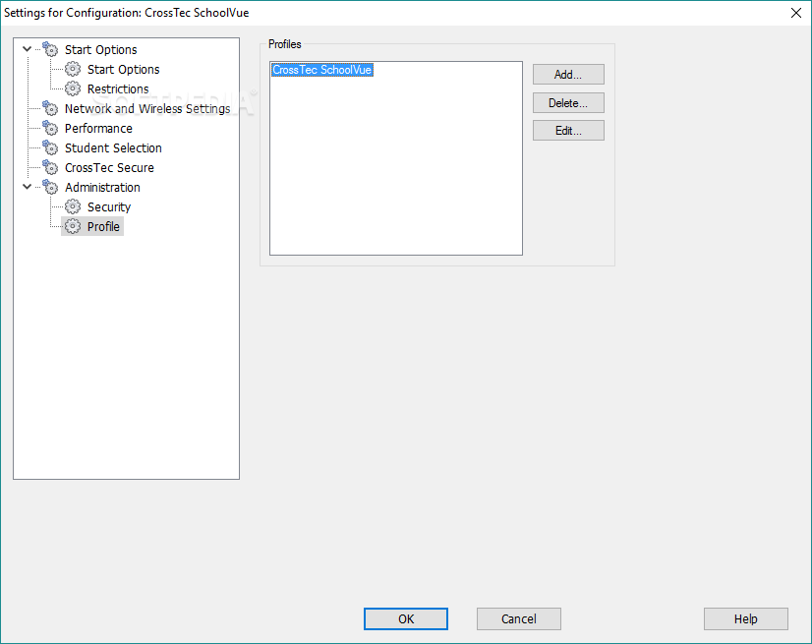This screenshot has width=812, height=644.
Task: Select top-level Start Options in tree
Action: [101, 50]
